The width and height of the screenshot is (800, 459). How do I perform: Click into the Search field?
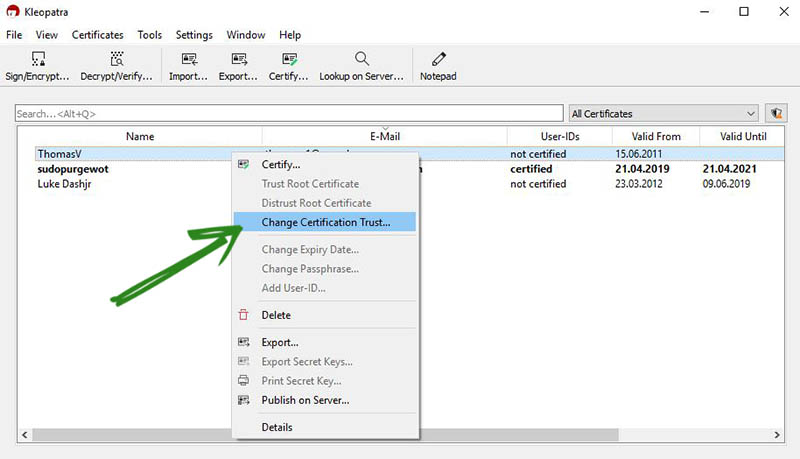(x=289, y=113)
